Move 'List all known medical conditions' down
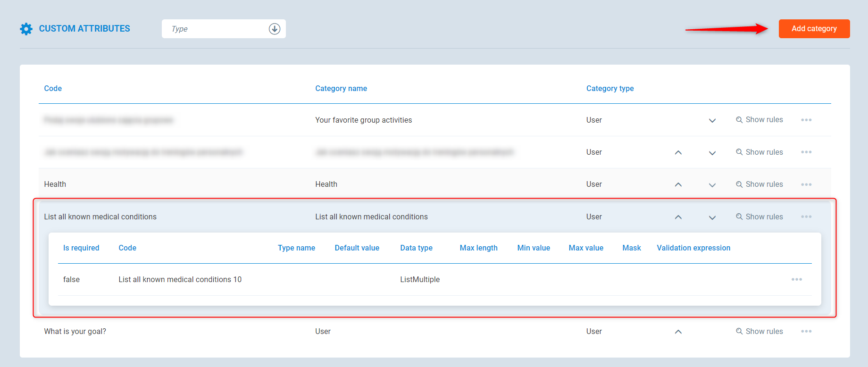The width and height of the screenshot is (868, 367). 712,217
